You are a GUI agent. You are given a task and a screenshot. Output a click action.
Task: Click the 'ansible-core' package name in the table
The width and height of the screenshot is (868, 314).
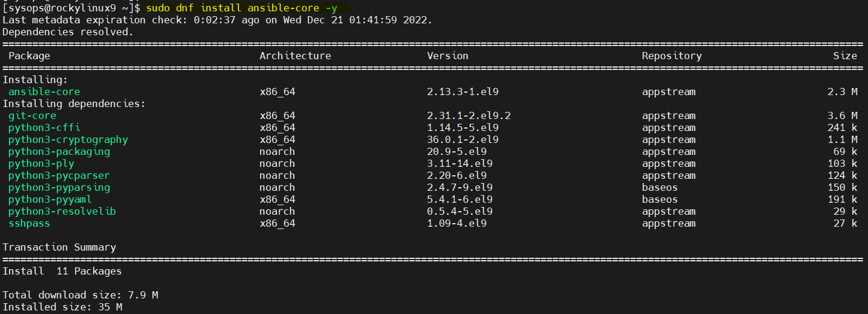click(x=44, y=92)
